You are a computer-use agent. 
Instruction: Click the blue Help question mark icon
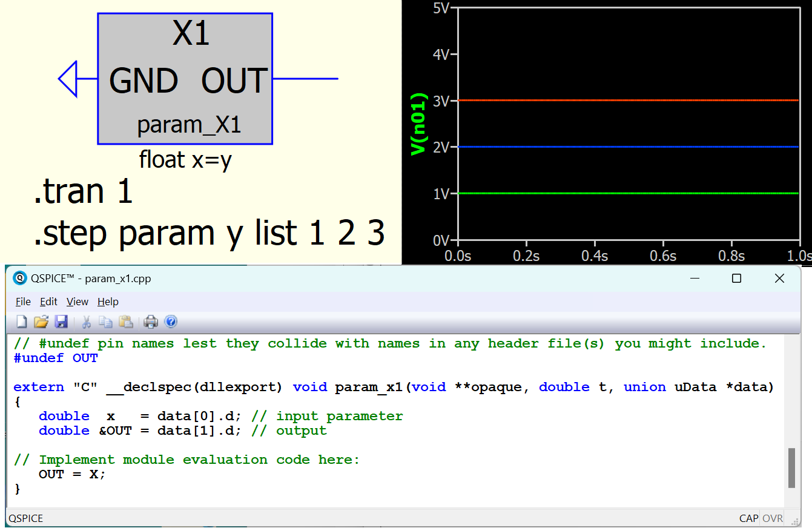point(171,322)
